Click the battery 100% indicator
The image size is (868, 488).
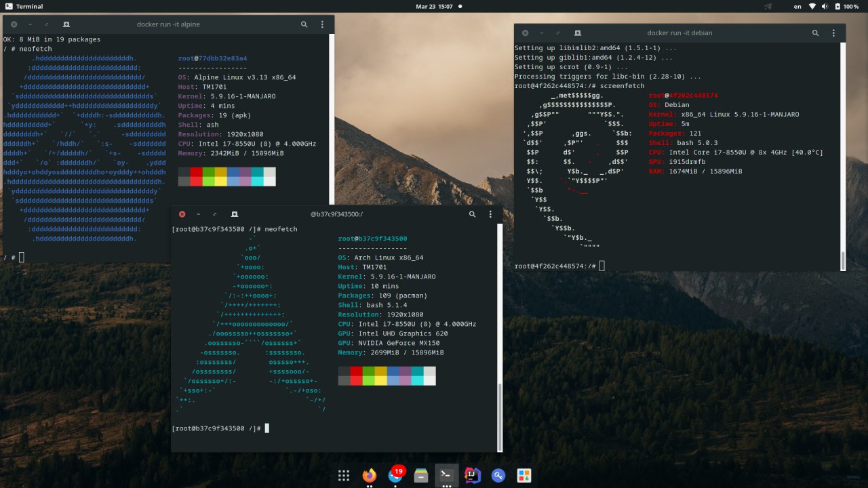(x=848, y=6)
